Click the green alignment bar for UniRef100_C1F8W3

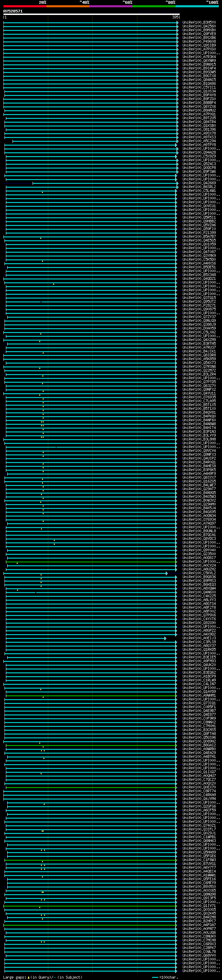(91, 860)
